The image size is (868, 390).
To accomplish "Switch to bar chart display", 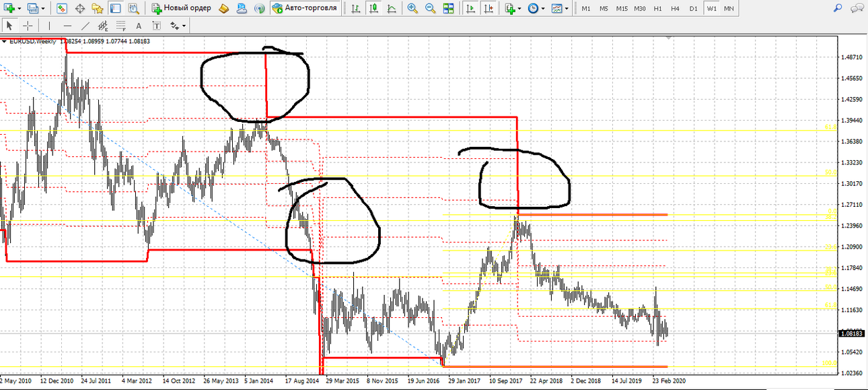I will click(355, 8).
